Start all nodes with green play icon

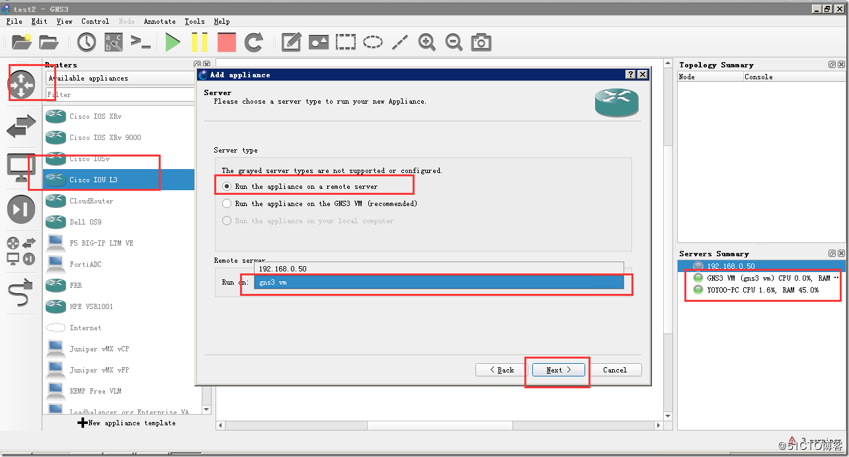pos(173,42)
